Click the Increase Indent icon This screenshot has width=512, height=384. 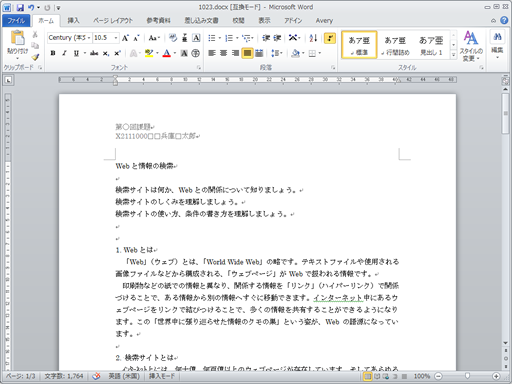pos(277,38)
